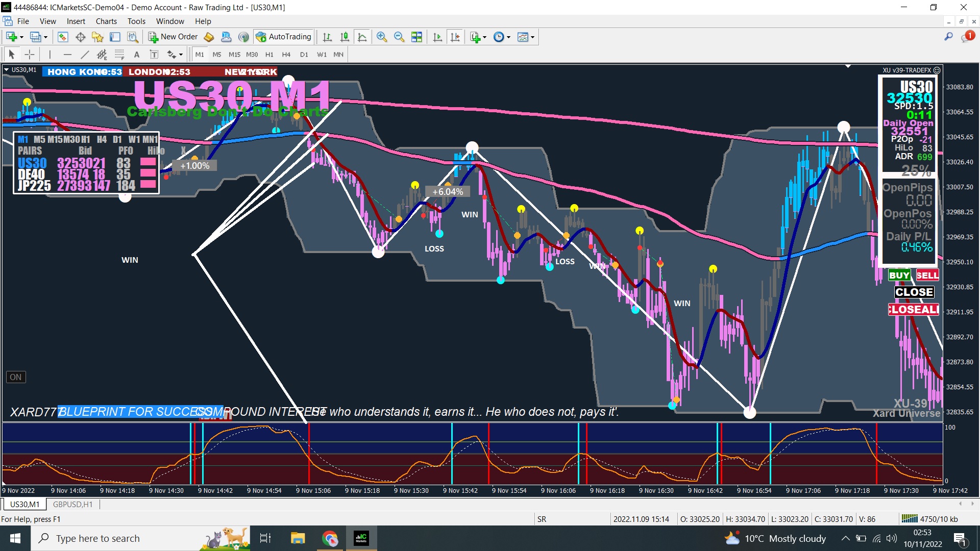Click the Zoom Out chart icon
980x551 pixels.
point(399,37)
